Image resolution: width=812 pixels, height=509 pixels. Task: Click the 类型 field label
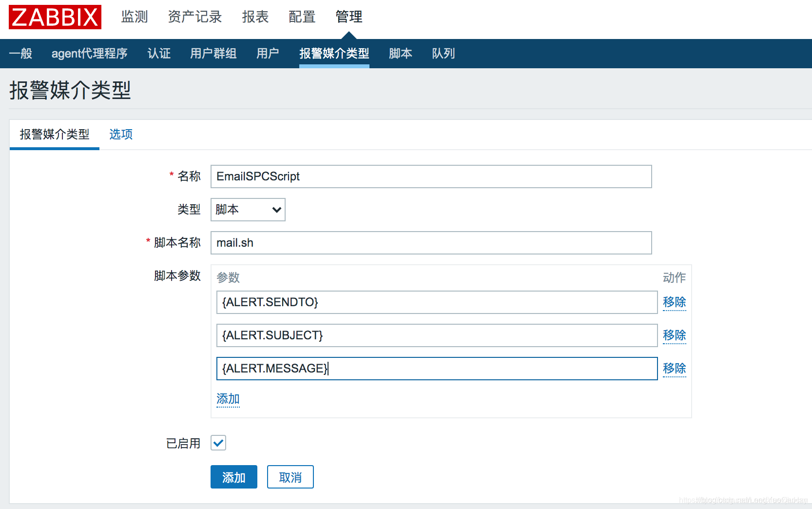point(189,209)
